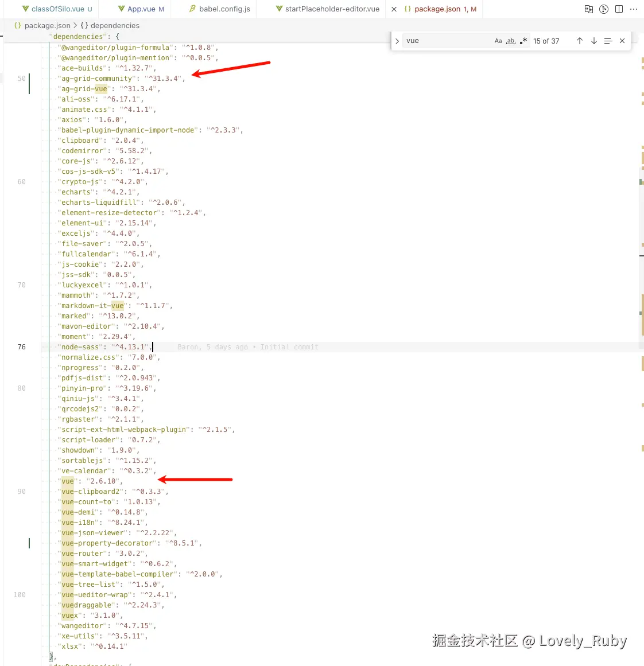Click the "element-ui" dependency entry

107,223
